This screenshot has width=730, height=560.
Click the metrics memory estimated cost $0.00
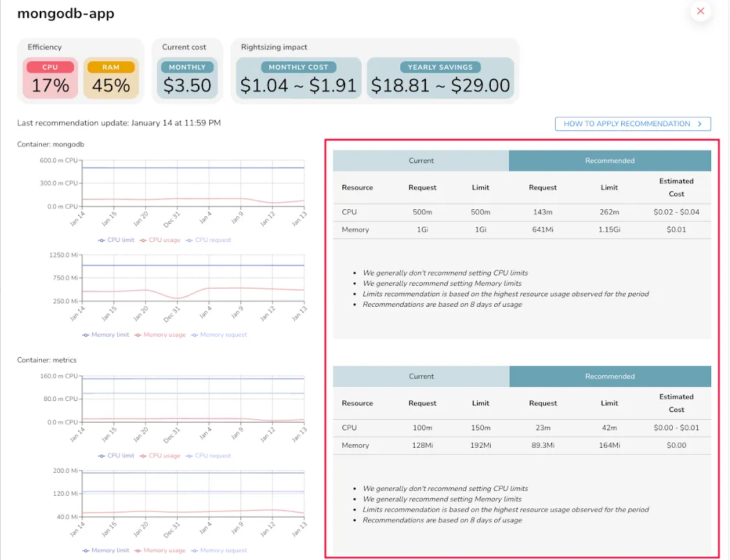676,446
